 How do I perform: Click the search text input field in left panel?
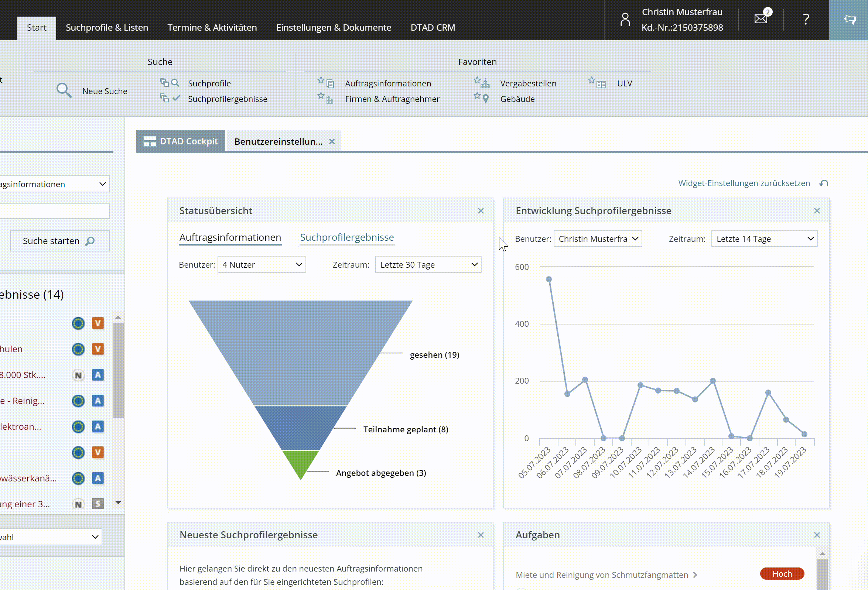point(54,211)
